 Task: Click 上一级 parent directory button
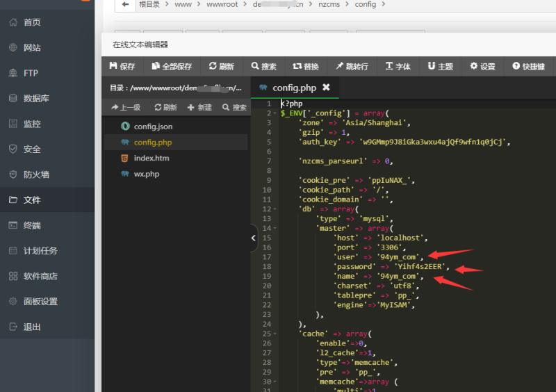point(126,107)
